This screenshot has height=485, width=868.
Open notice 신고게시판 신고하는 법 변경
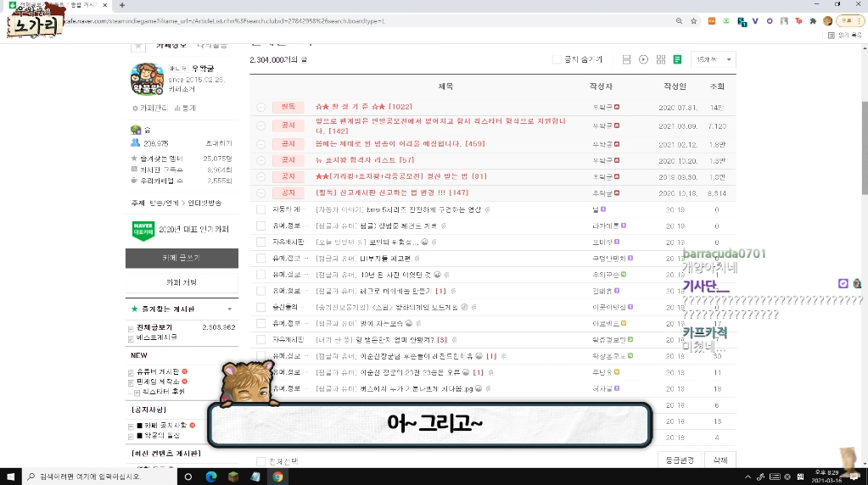coord(391,192)
